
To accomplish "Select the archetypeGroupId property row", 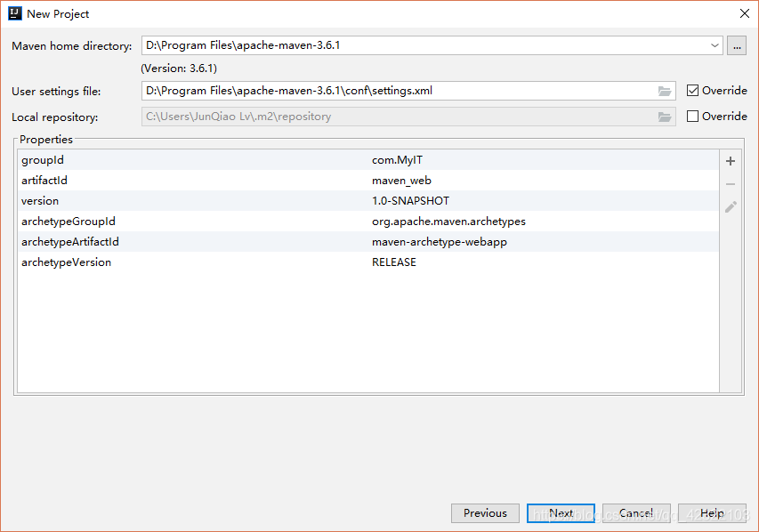I will pos(367,222).
